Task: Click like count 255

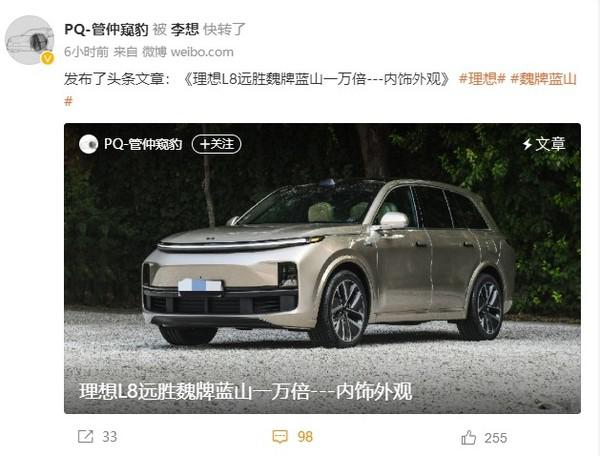Action: click(x=496, y=438)
